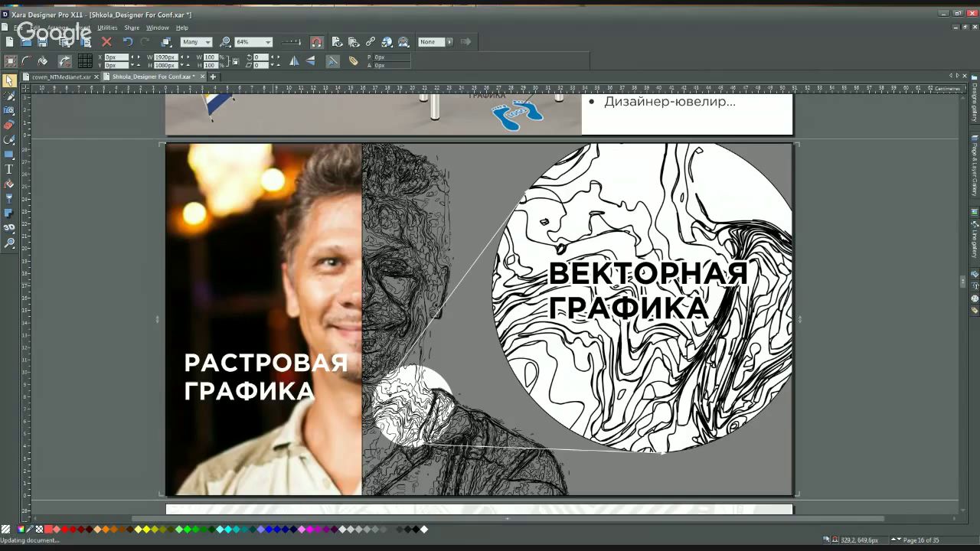
Task: Select the Photo tool camera icon
Action: click(x=9, y=110)
